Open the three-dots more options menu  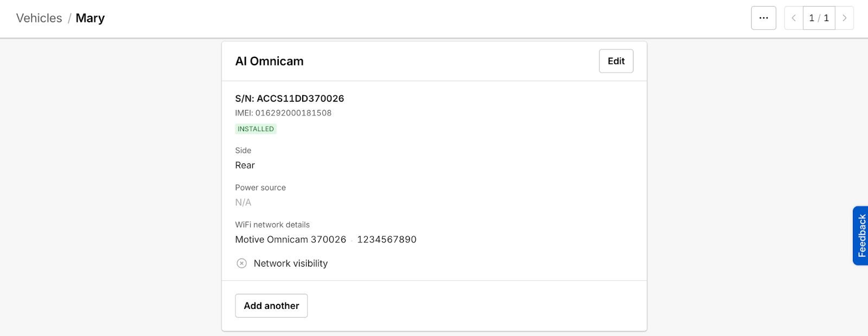(x=763, y=18)
